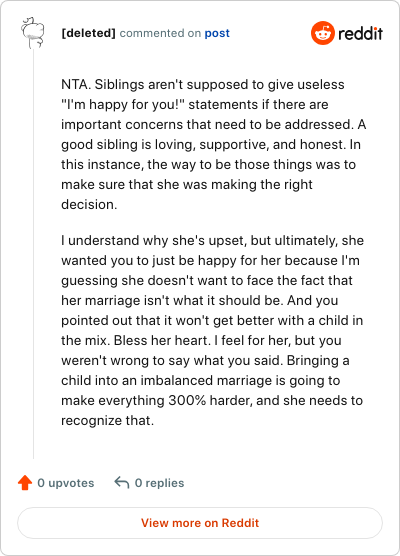Click the "I understand why she's upset" line
This screenshot has height=556, width=400.
[x=154, y=240]
